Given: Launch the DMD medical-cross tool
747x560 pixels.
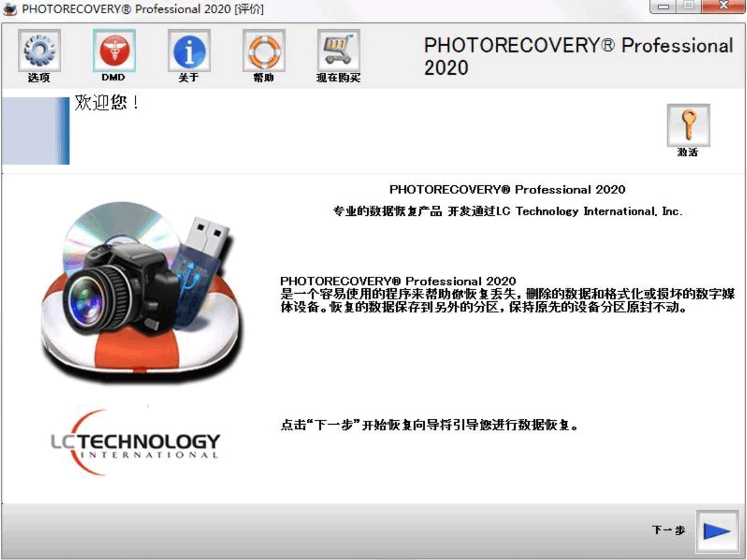Looking at the screenshot, I should [x=114, y=50].
